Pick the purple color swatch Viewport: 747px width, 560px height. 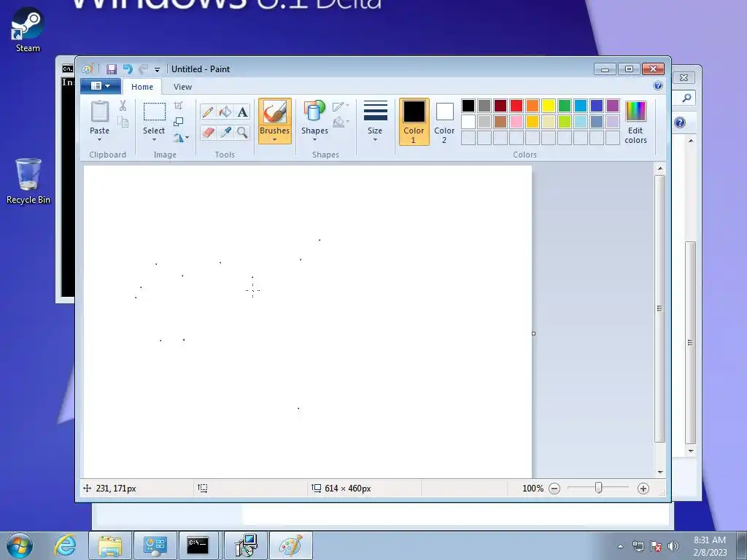(x=613, y=106)
